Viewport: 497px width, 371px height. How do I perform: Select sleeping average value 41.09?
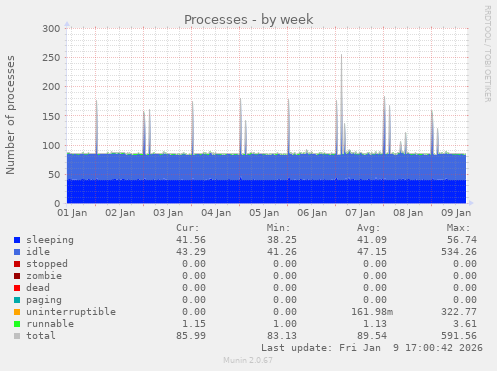click(x=372, y=240)
